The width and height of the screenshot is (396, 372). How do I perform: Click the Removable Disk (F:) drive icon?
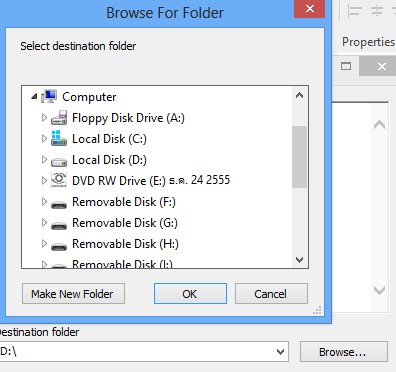(x=59, y=204)
